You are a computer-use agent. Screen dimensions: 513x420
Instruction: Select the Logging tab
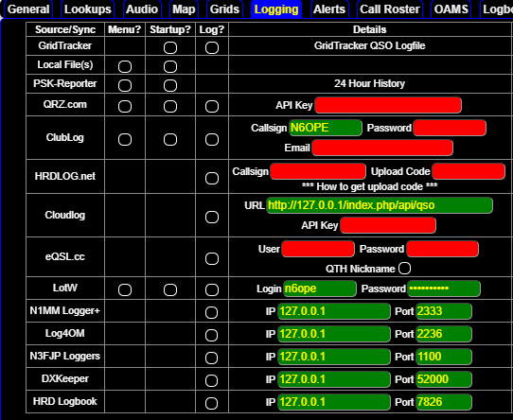pos(276,9)
